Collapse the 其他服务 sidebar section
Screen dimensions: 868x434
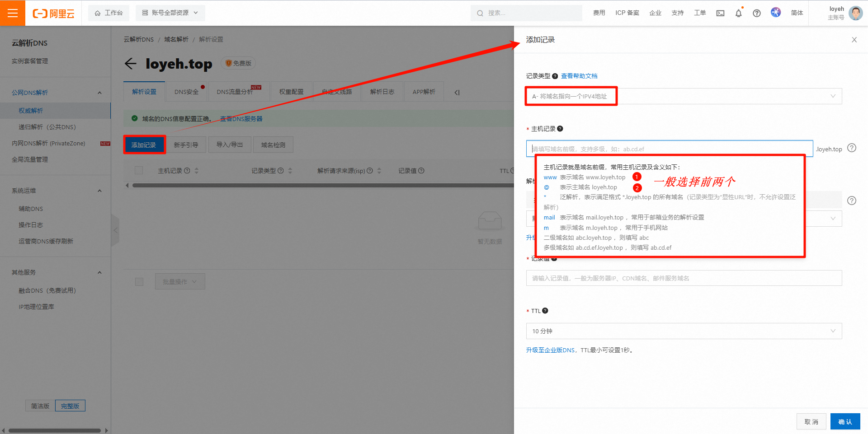tap(99, 272)
